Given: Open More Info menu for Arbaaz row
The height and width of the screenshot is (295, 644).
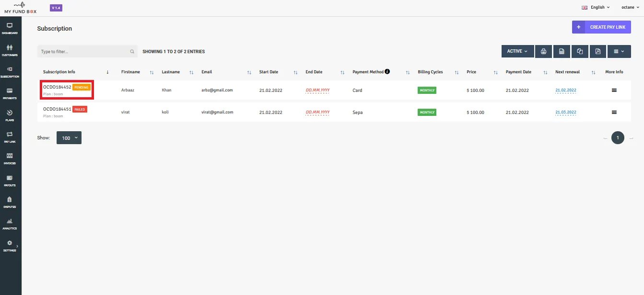Looking at the screenshot, I should [x=614, y=91].
